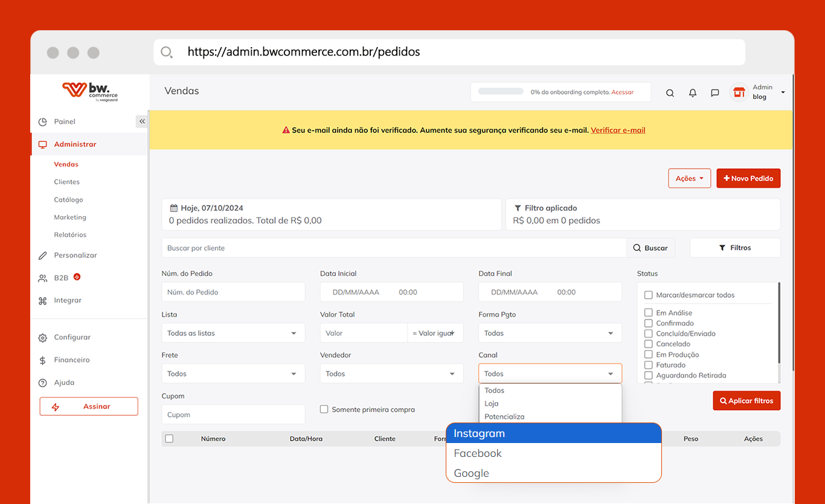Click the Verificar e-mail link
The height and width of the screenshot is (504, 825).
(x=618, y=130)
